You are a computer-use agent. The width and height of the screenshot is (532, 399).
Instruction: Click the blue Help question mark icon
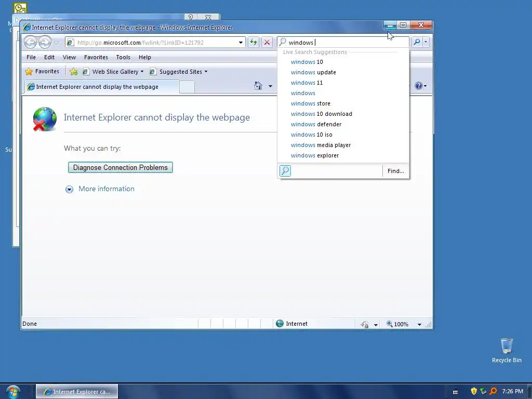pyautogui.click(x=419, y=86)
